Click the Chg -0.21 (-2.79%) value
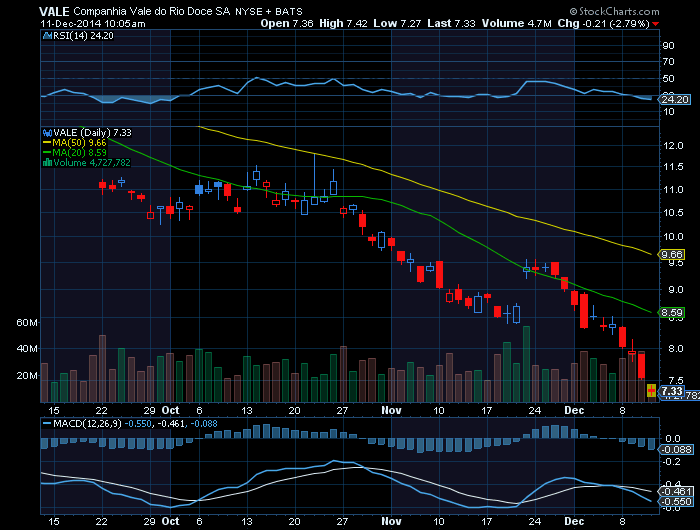700x530 pixels. tap(604, 23)
